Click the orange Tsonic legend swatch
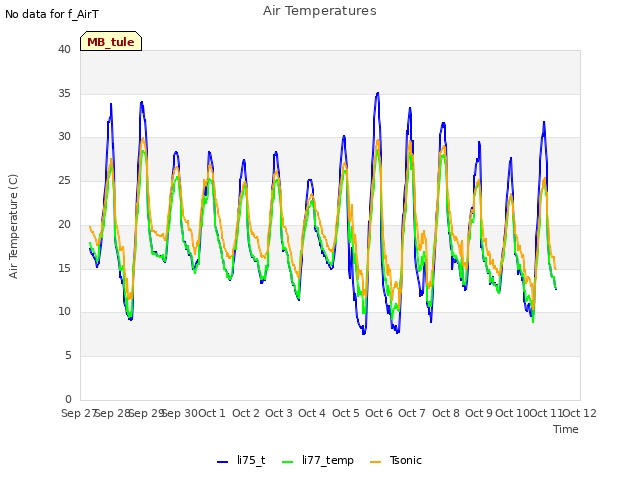The image size is (640, 480). (375, 462)
